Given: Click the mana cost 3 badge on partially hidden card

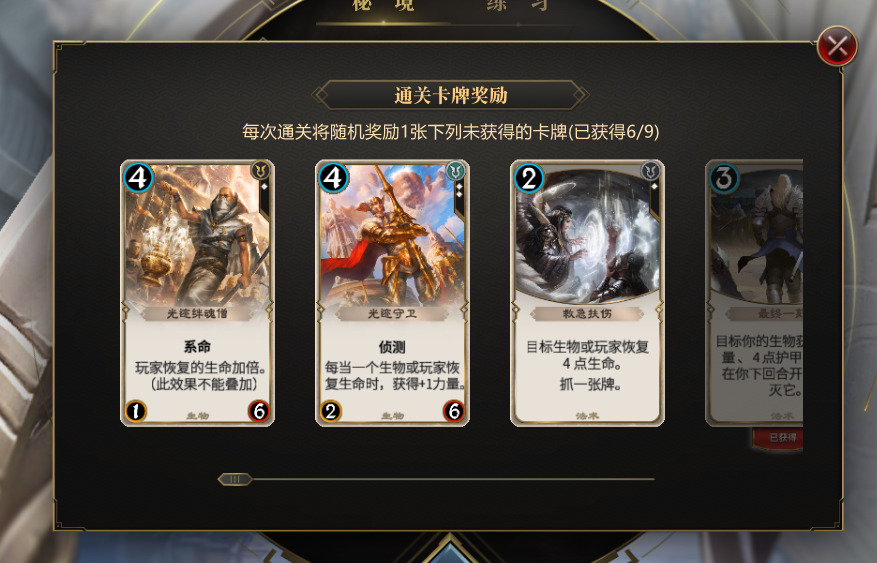Looking at the screenshot, I should click(724, 178).
